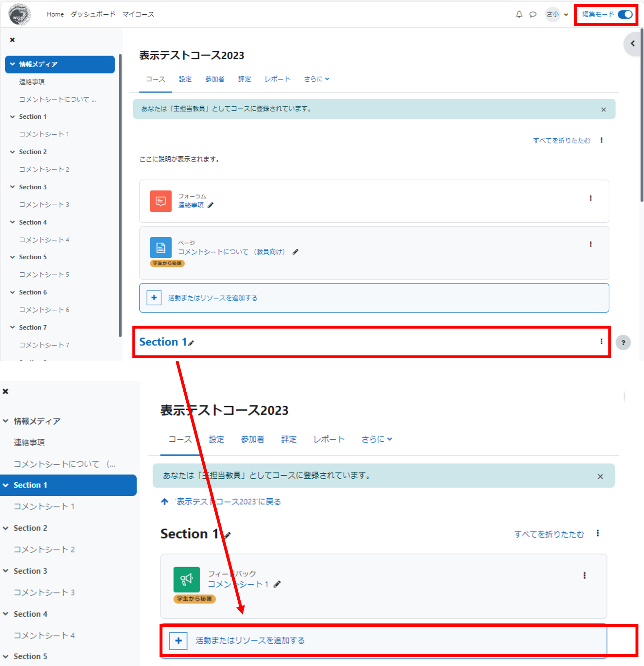Edit title pencil for コメントシートについて（教員向け）

tap(296, 252)
